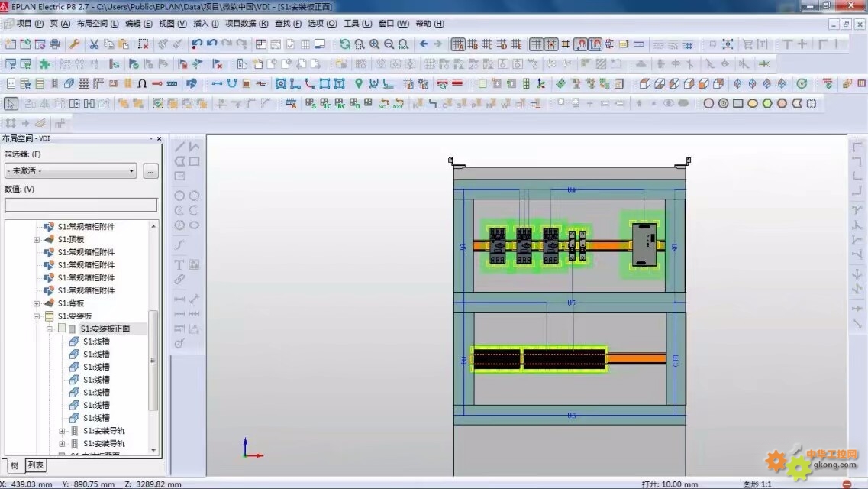
Task: Select the grey rectangle shape icon
Action: click(738, 104)
